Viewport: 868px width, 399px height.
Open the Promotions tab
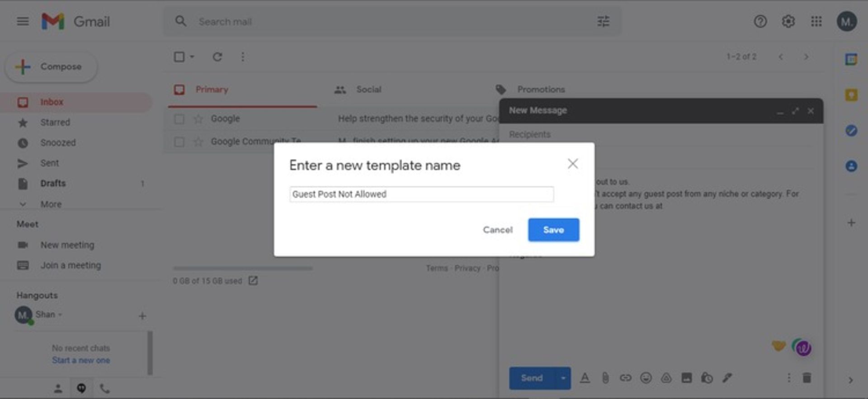(x=541, y=89)
